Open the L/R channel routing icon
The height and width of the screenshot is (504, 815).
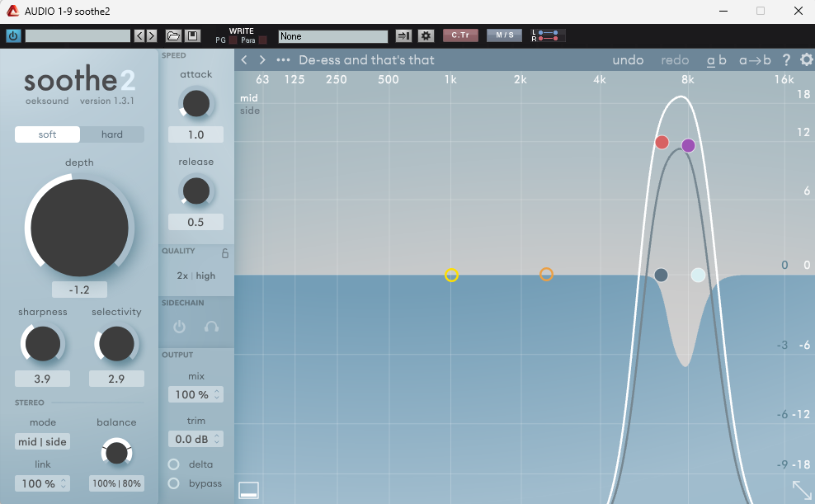tap(548, 35)
